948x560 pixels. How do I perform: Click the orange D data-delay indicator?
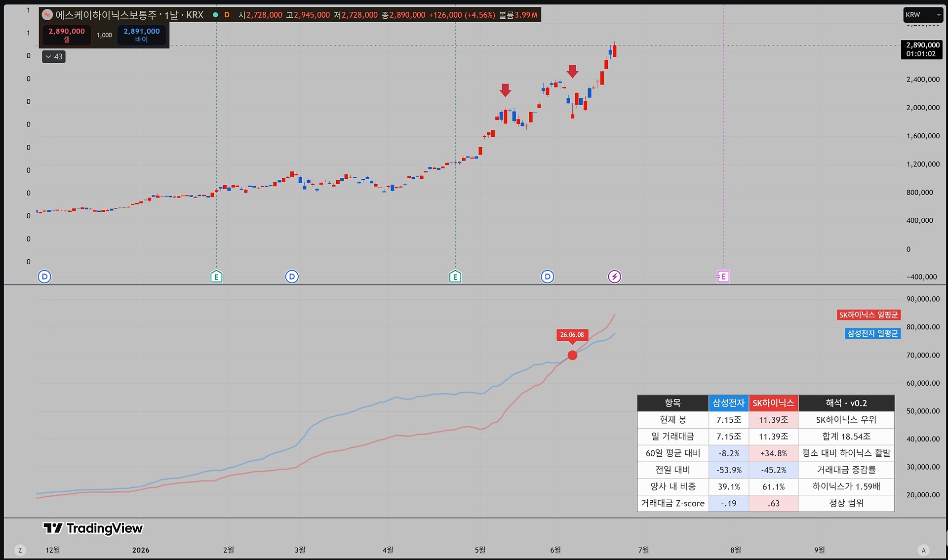click(227, 15)
